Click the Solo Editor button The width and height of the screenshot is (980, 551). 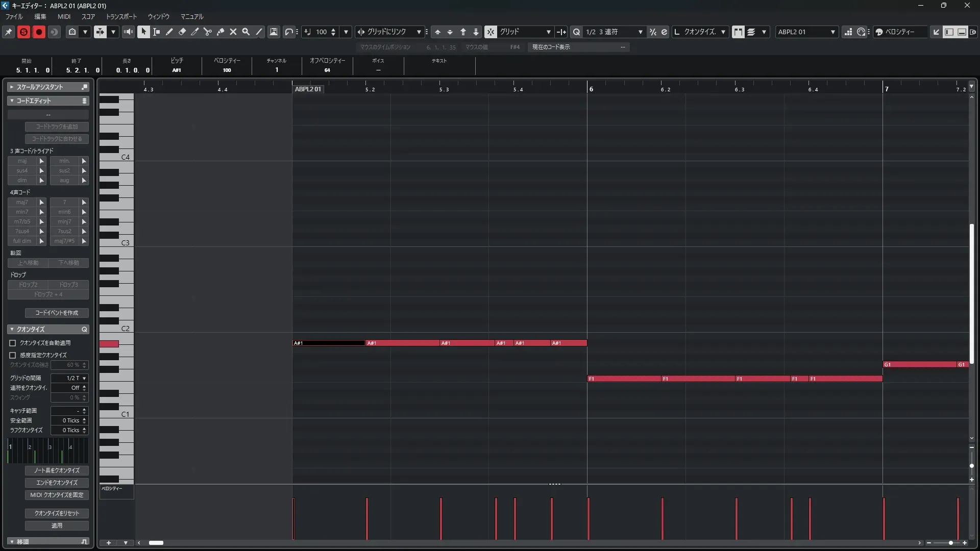[x=23, y=32]
